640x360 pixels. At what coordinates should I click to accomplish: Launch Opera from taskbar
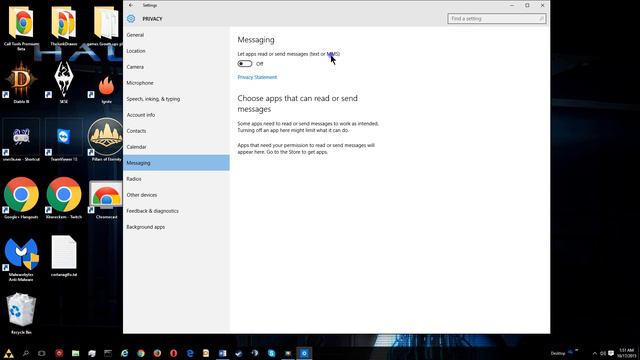173,353
